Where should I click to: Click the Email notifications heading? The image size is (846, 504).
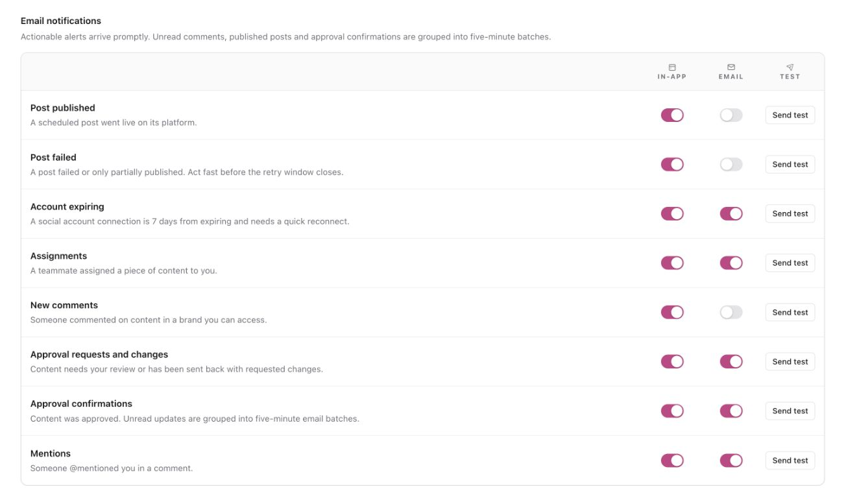click(x=61, y=21)
